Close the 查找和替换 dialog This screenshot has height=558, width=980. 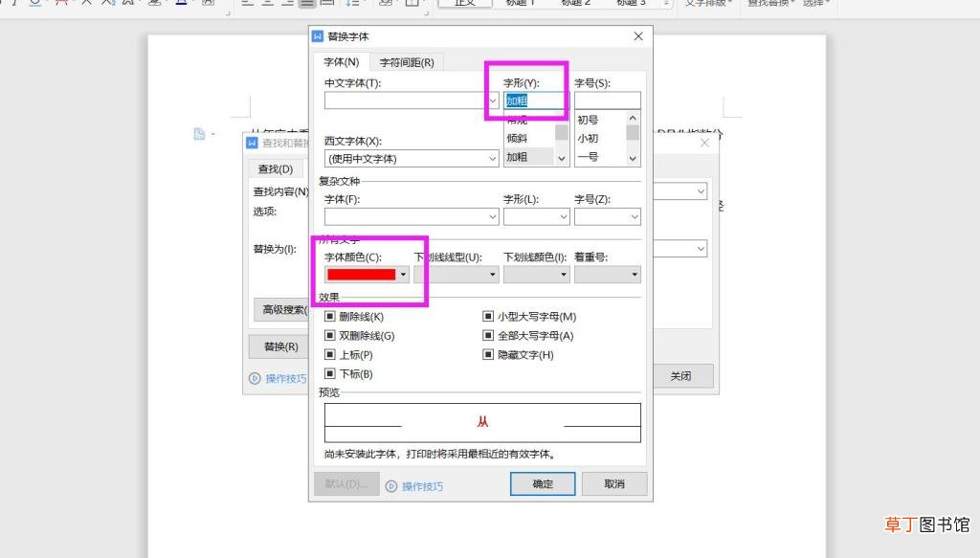[x=704, y=143]
